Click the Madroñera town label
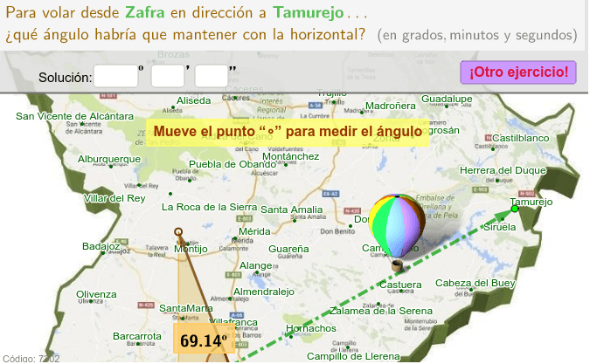 pyautogui.click(x=391, y=106)
